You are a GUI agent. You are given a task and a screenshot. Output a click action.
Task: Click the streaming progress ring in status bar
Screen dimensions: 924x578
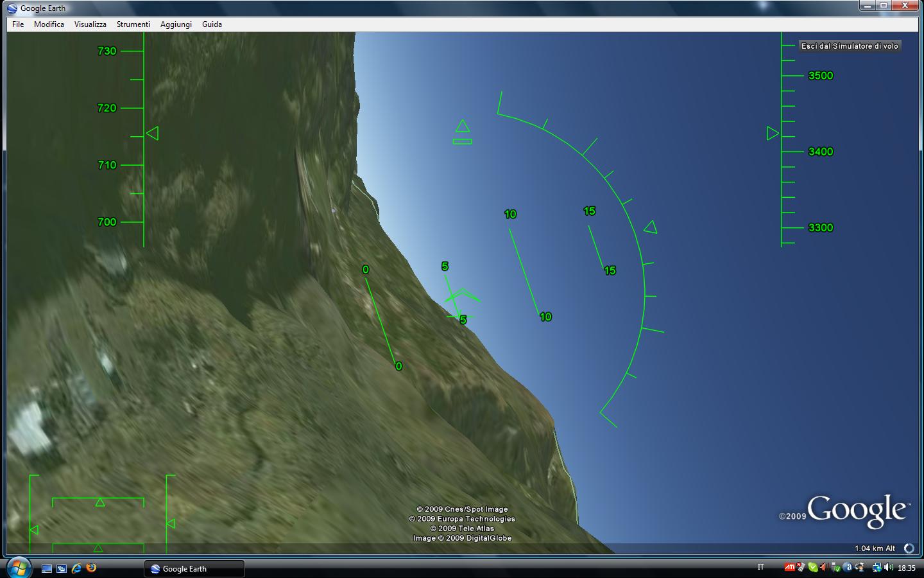click(x=909, y=548)
